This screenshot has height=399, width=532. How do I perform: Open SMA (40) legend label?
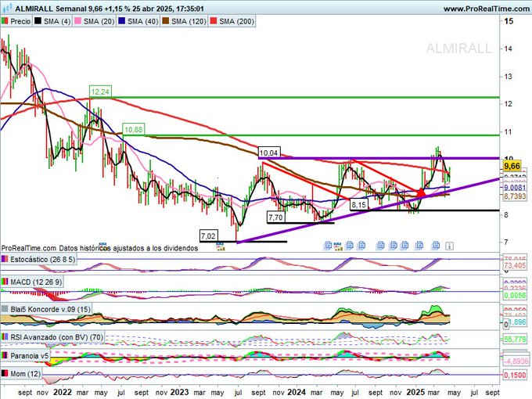[143, 21]
